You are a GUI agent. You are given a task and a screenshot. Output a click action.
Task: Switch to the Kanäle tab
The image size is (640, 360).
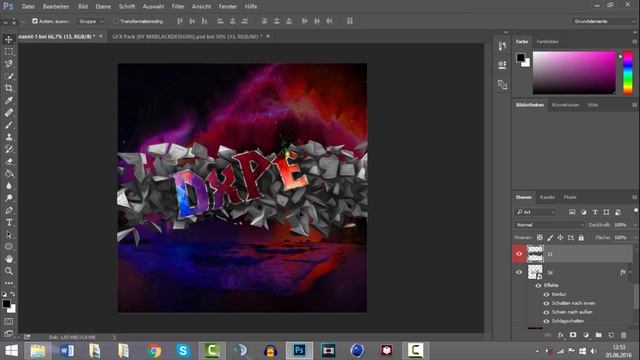click(x=547, y=197)
